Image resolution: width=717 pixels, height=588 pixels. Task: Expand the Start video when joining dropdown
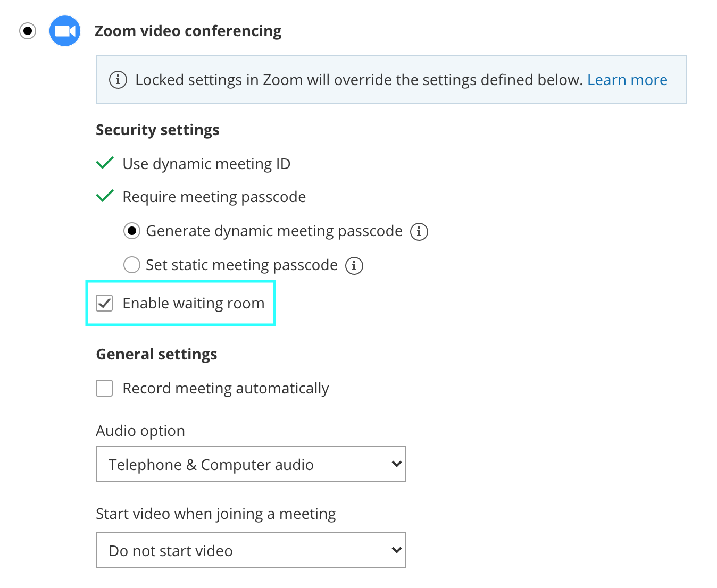pos(251,550)
